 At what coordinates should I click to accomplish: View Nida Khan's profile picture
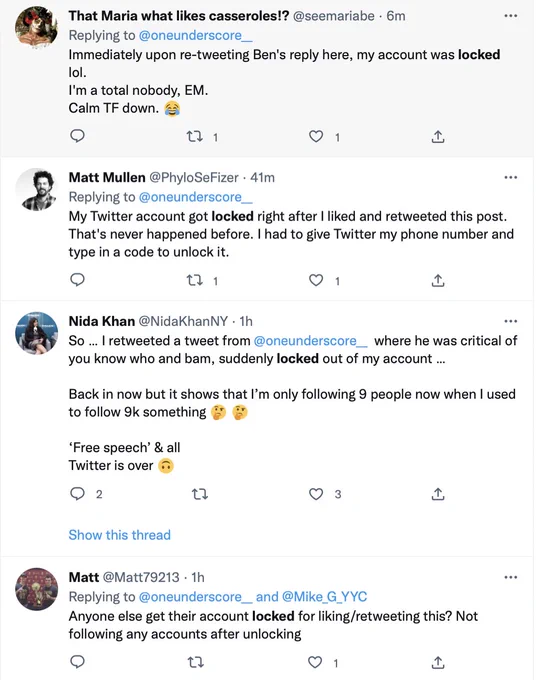pos(36,333)
